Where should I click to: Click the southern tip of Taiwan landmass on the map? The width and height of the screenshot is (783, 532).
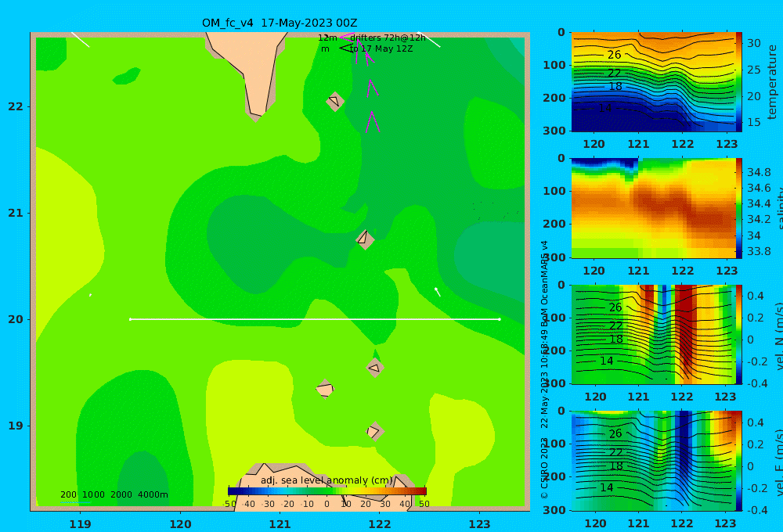coord(256,116)
